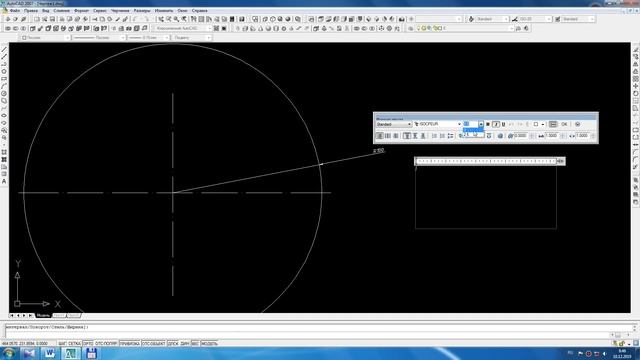
Task: Activate the Zoom realtime tool
Action: coord(169,19)
